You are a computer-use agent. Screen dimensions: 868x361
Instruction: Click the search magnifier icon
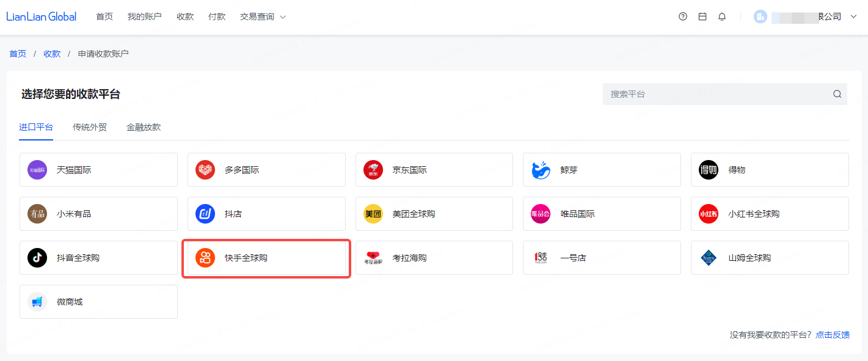coord(837,94)
